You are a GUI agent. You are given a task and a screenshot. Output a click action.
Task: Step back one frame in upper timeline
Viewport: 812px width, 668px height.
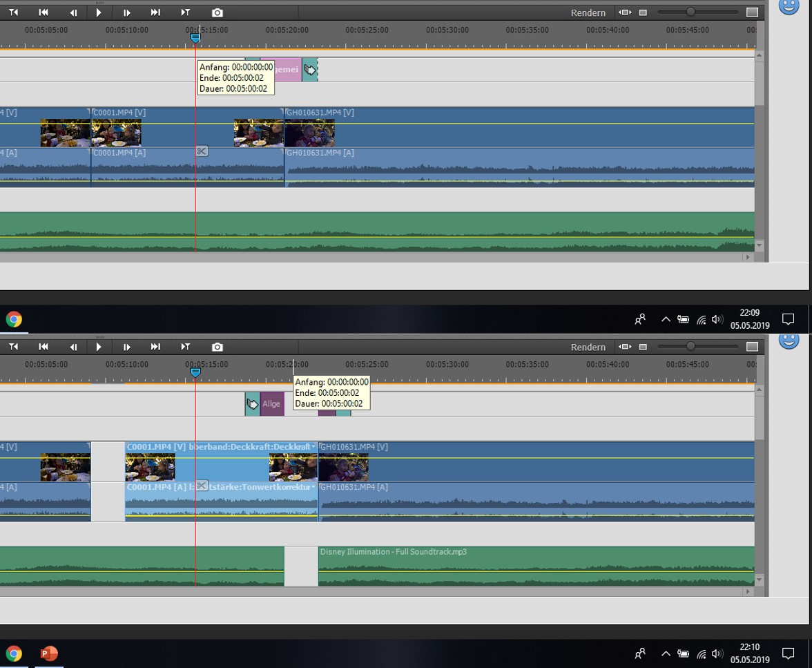(x=73, y=12)
